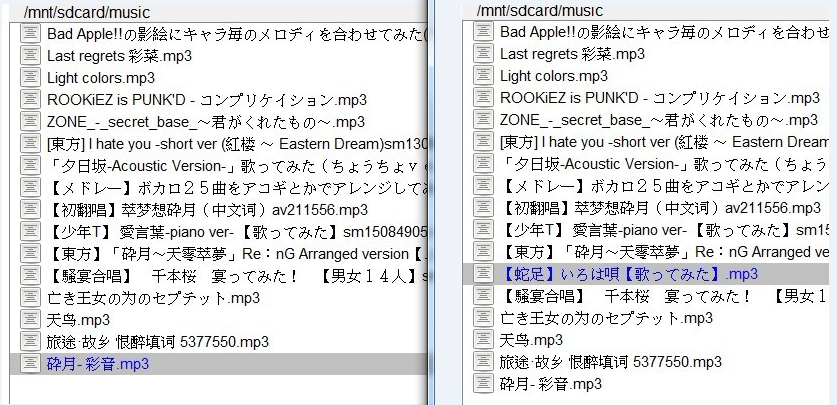Click file icon beside Last regrets 彩菜.mp3 in left panel
Image resolution: width=837 pixels, height=405 pixels.
coord(30,55)
